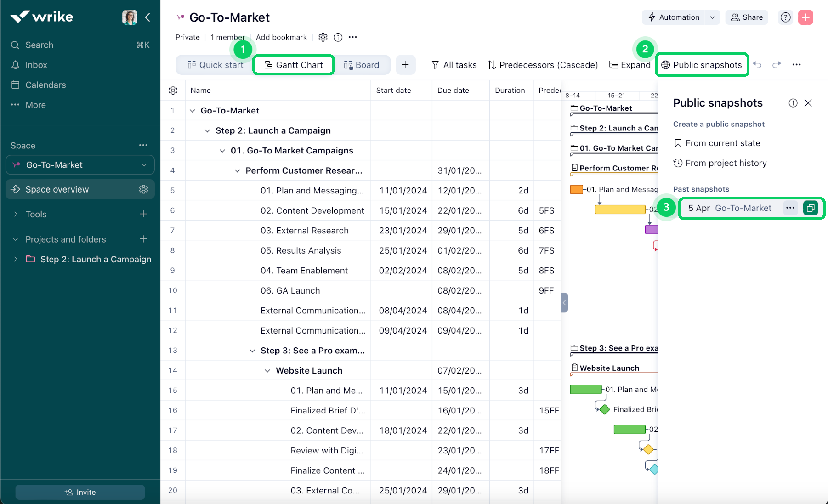
Task: Switch to the Board tab
Action: (x=362, y=65)
